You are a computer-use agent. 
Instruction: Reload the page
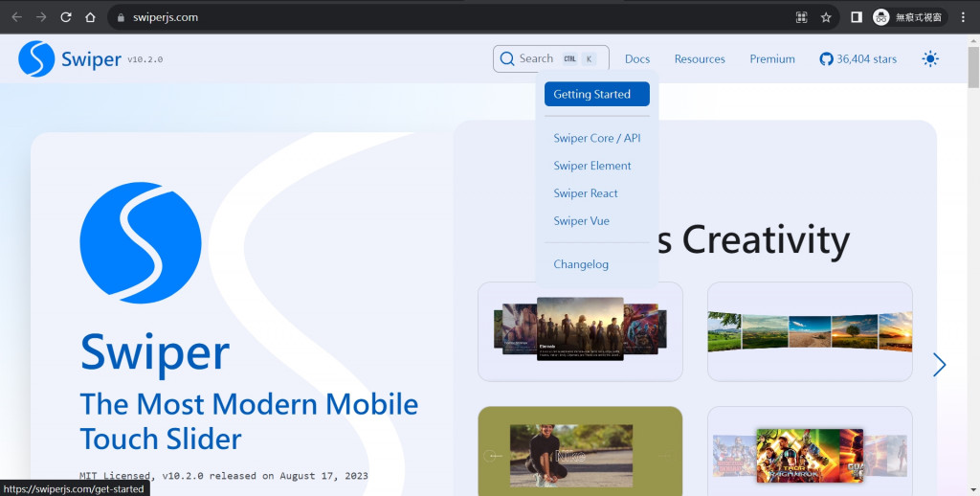pos(66,17)
